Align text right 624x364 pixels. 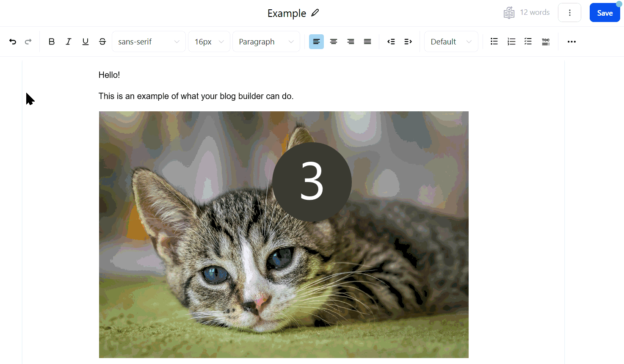tap(351, 41)
